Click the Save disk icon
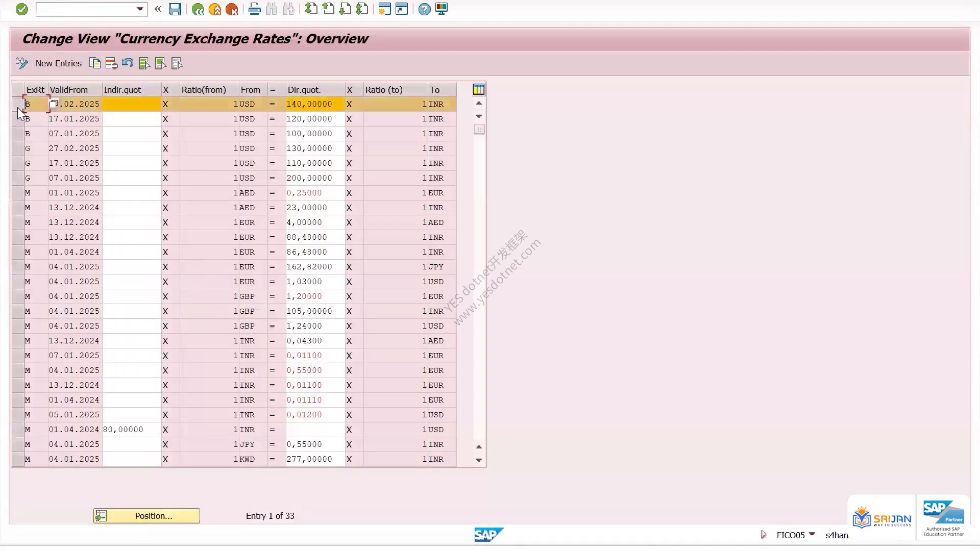 point(175,9)
